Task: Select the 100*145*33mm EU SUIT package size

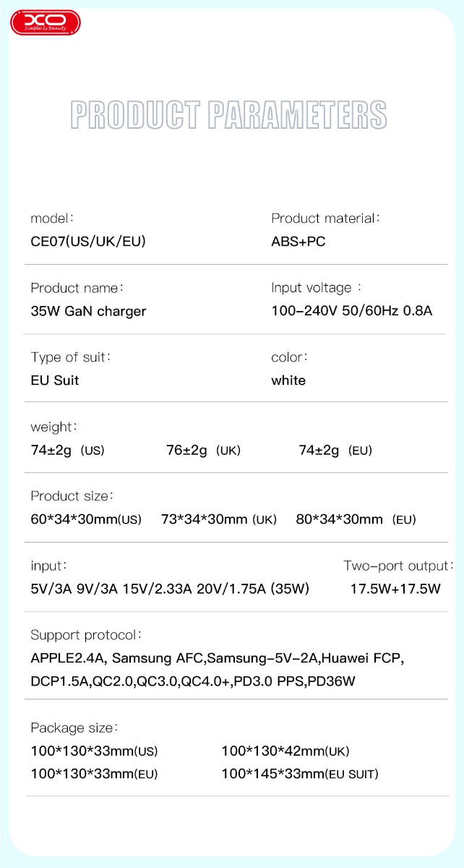Action: point(299,774)
